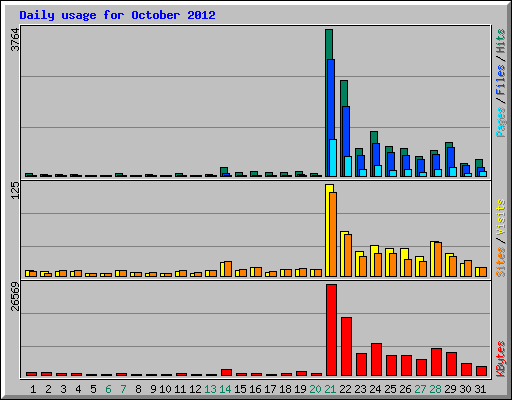
Task: Select the red KBytes bar for day 24
Action: tap(376, 360)
